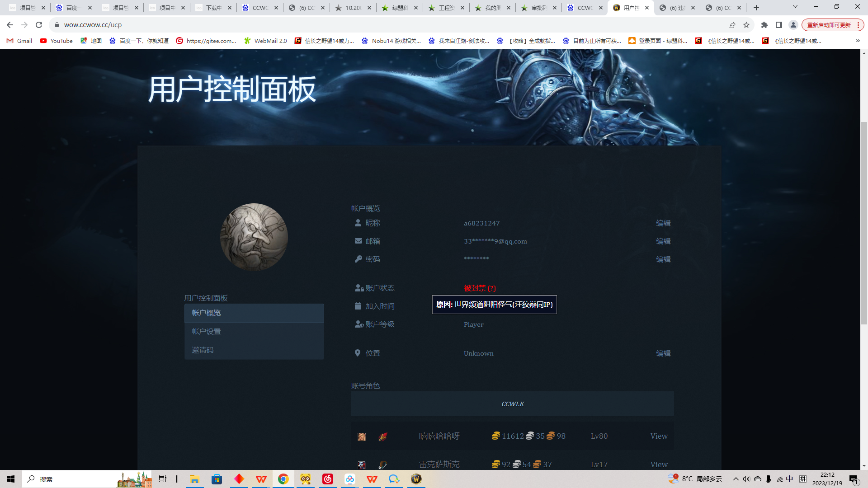The height and width of the screenshot is (488, 868).
Task: Click 编辑 next to the email address
Action: tap(663, 241)
